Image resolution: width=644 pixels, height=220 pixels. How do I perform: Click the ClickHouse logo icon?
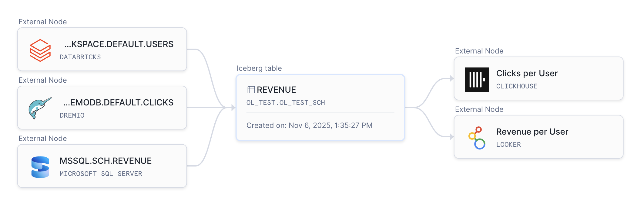coord(477,80)
